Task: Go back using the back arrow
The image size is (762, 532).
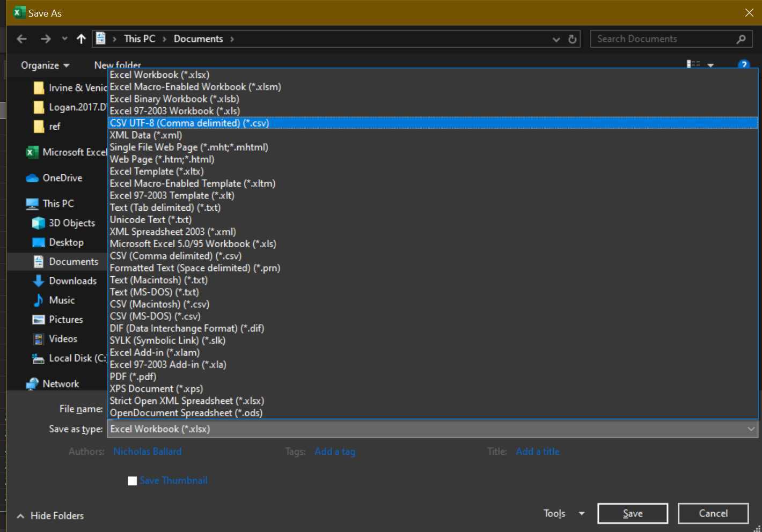Action: 21,39
